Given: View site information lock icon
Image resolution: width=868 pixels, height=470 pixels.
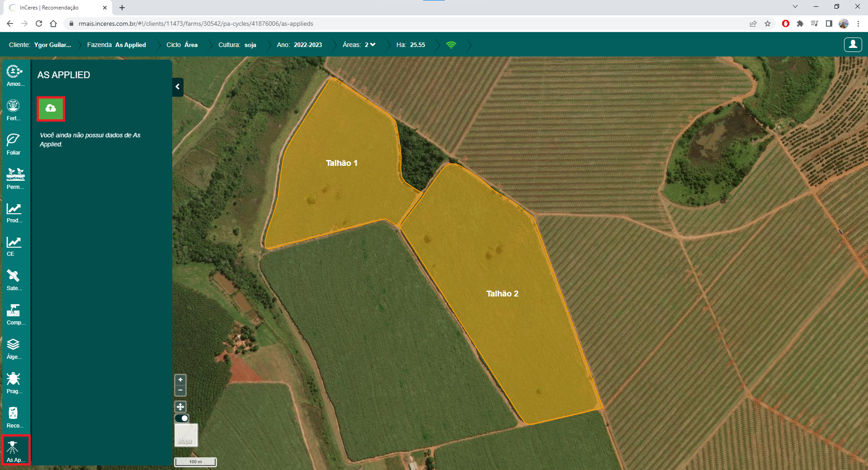Looking at the screenshot, I should pyautogui.click(x=71, y=23).
